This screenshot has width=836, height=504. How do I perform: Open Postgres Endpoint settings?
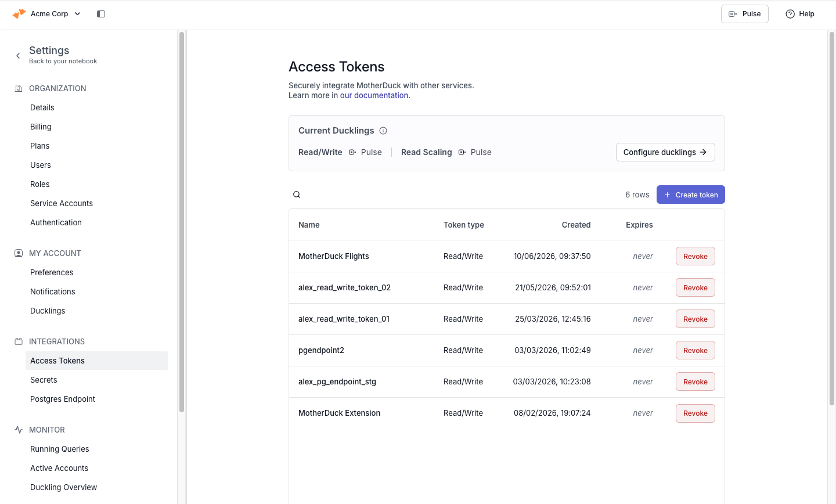pos(63,399)
